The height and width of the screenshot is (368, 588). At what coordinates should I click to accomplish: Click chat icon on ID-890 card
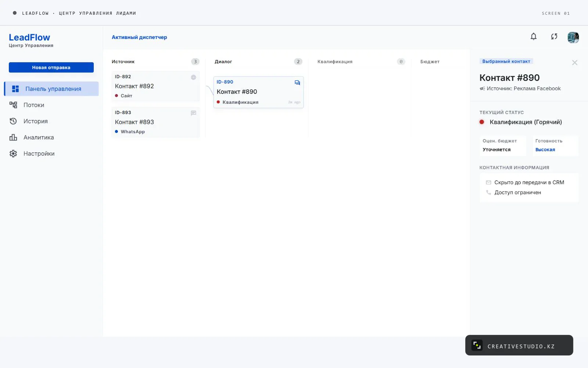point(297,83)
